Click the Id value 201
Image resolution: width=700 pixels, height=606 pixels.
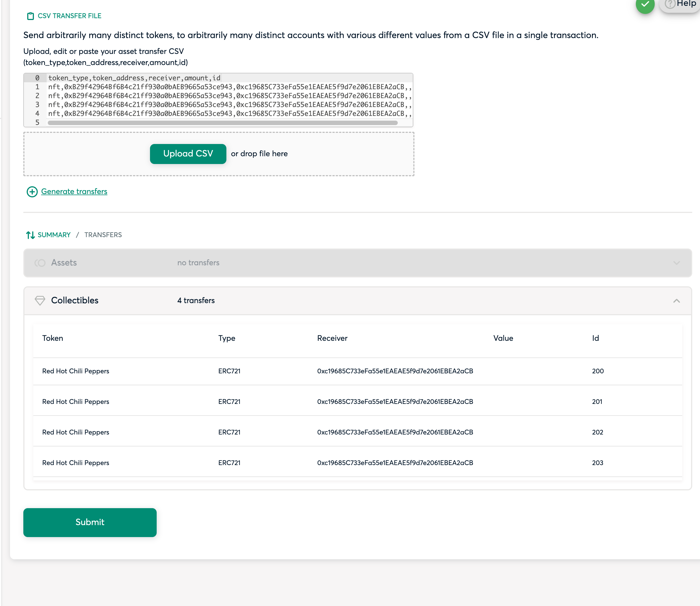pos(597,402)
